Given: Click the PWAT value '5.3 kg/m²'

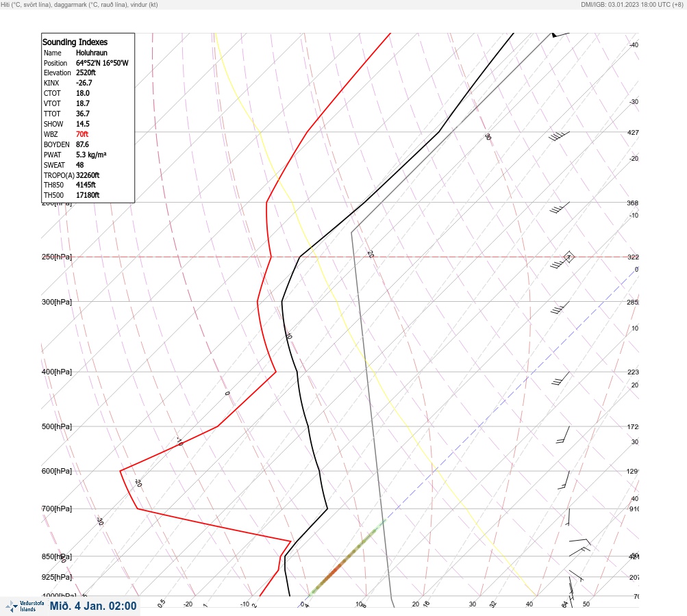Looking at the screenshot, I should (91, 155).
